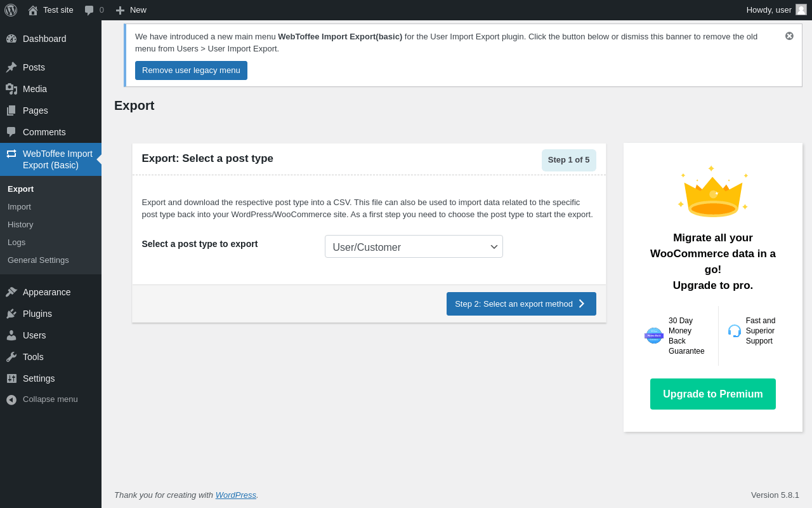The image size is (812, 508).
Task: Dismiss the legacy menu notice banner
Action: click(789, 36)
